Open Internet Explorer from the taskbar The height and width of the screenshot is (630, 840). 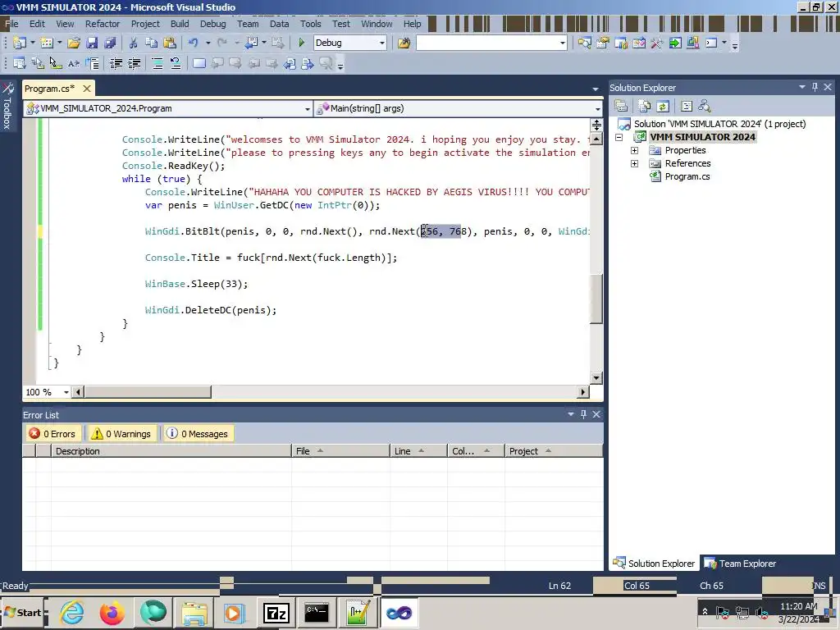(x=72, y=613)
